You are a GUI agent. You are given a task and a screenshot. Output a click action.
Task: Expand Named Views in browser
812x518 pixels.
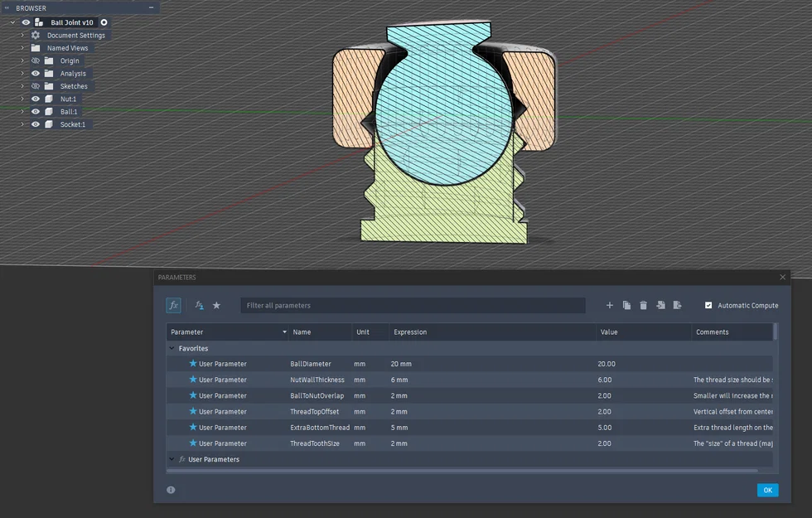pyautogui.click(x=22, y=48)
